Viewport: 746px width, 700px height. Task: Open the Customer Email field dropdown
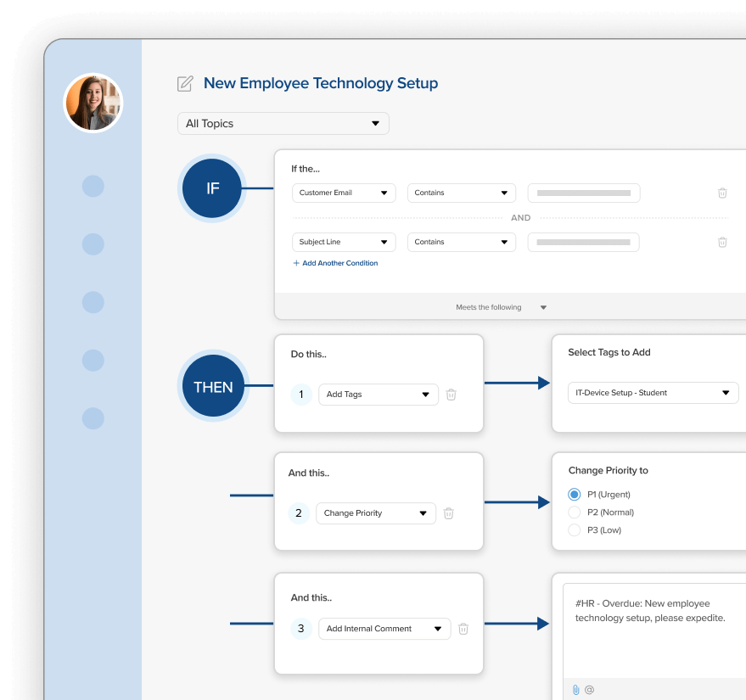point(344,193)
